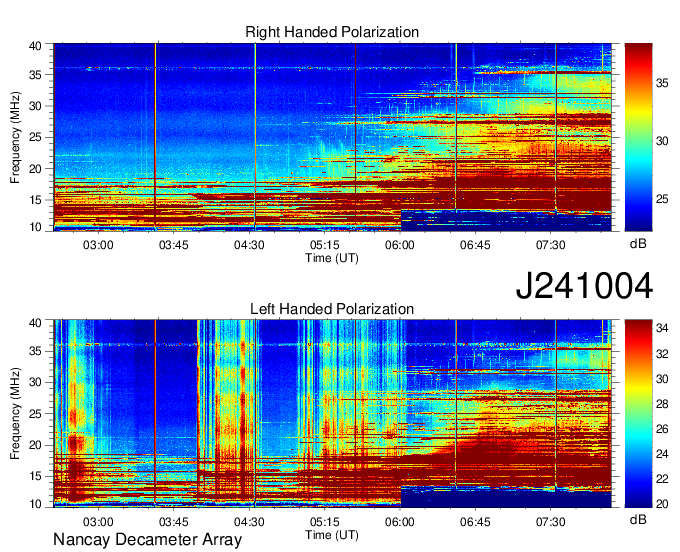Viewport: 680px width, 552px height.
Task: Click 24 dB tick on Left Handed colorbar
Action: [x=662, y=454]
